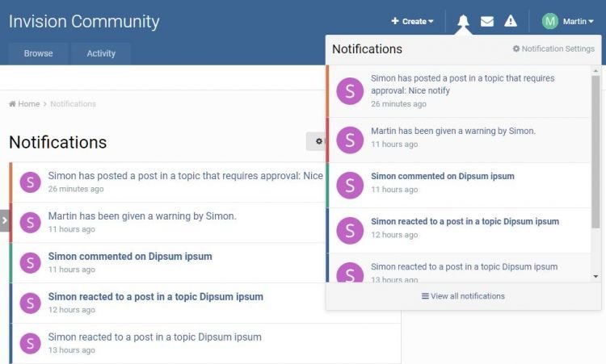Click View all notifications link
The height and width of the screenshot is (364, 606).
click(x=463, y=296)
